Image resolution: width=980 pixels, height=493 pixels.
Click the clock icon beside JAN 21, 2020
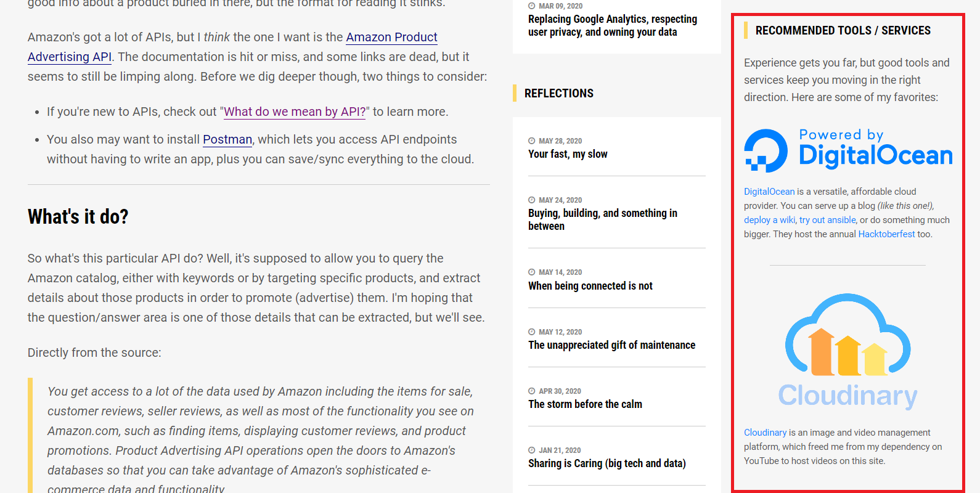tap(532, 450)
